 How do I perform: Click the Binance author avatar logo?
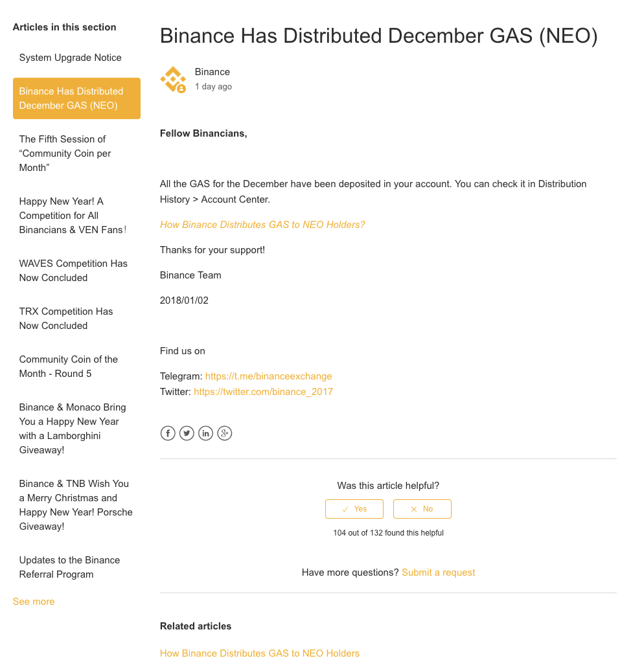point(173,79)
